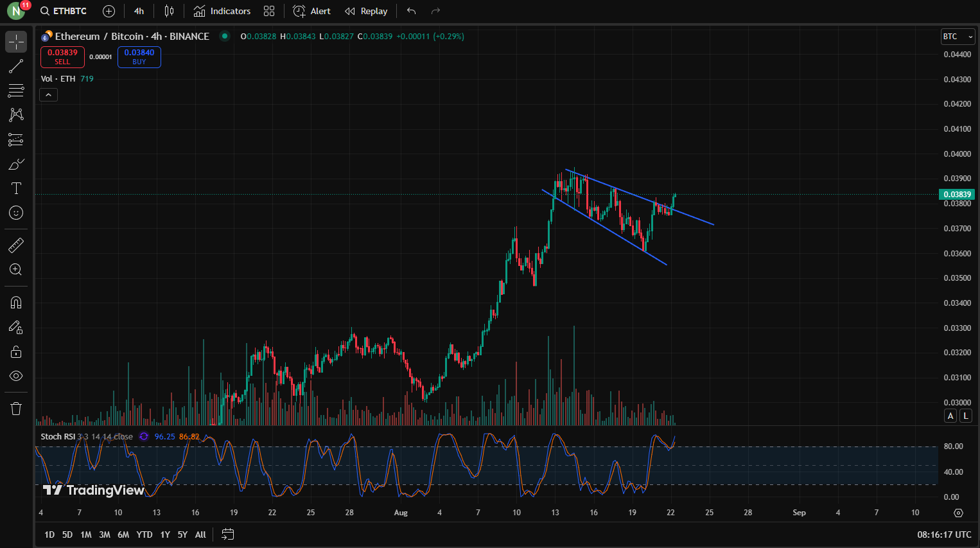Open ETHBTC symbol search
Image resolution: width=980 pixels, height=548 pixels.
click(63, 11)
